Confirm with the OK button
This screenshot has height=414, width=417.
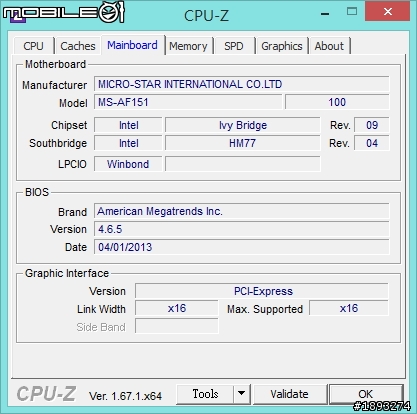tap(366, 394)
